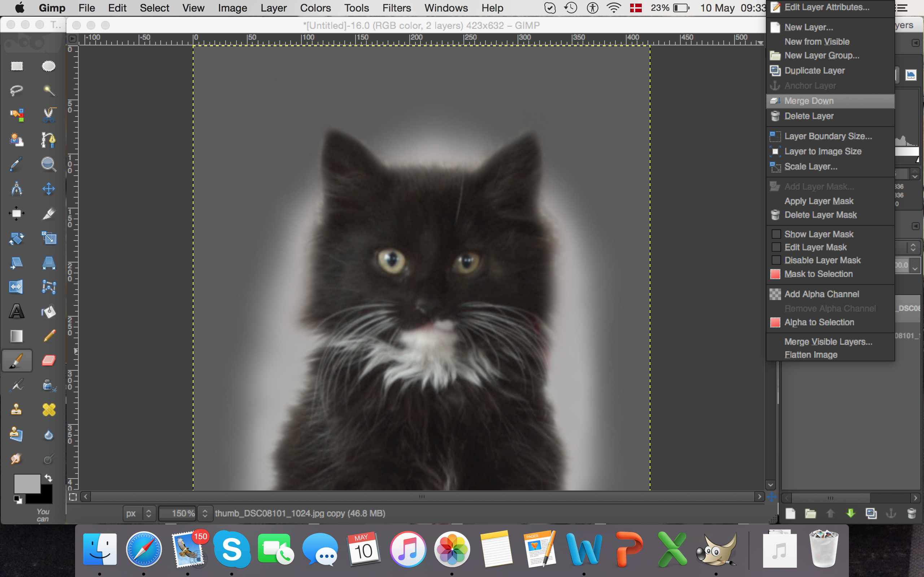Click Flatten Image entry

(811, 355)
